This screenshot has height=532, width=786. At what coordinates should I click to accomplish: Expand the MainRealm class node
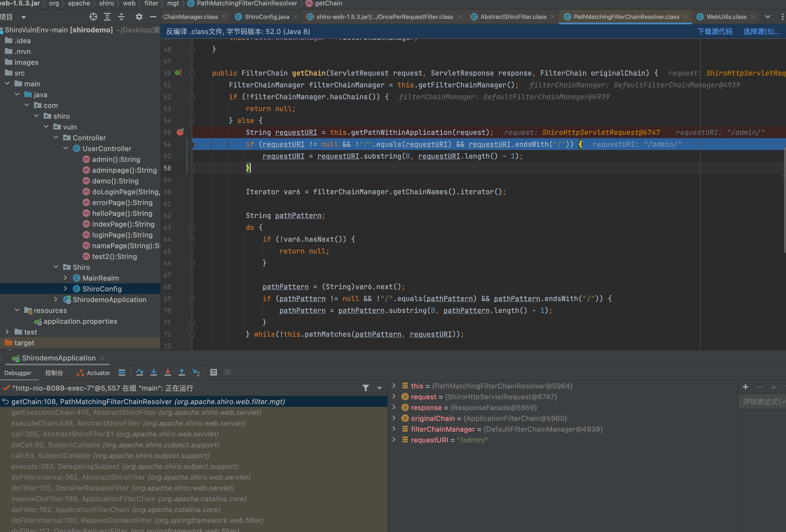pyautogui.click(x=66, y=278)
